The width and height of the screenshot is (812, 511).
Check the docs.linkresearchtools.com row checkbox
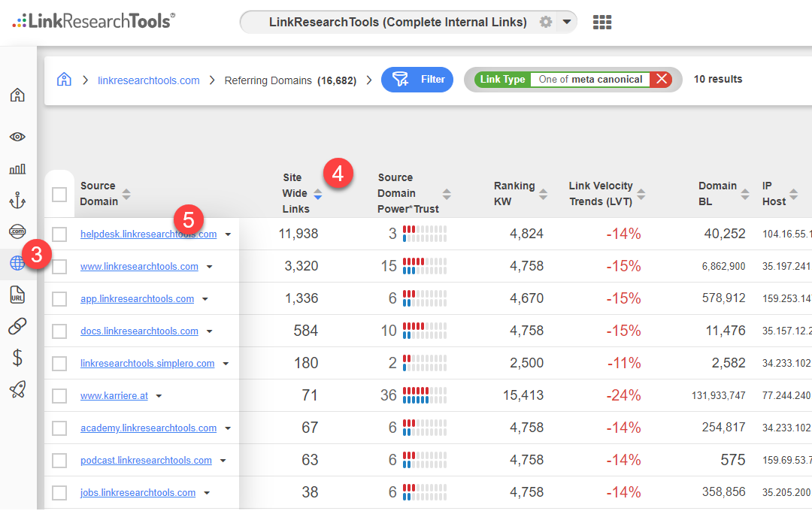[x=59, y=331]
